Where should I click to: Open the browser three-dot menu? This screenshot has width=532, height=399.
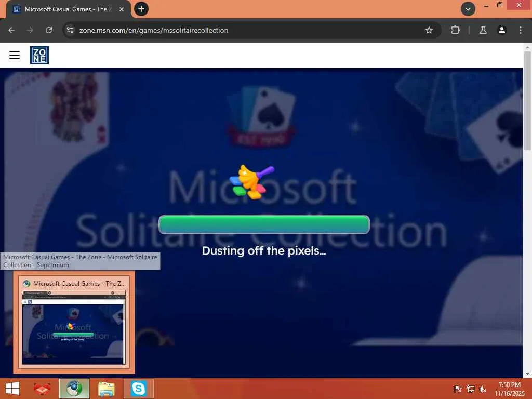pos(521,30)
